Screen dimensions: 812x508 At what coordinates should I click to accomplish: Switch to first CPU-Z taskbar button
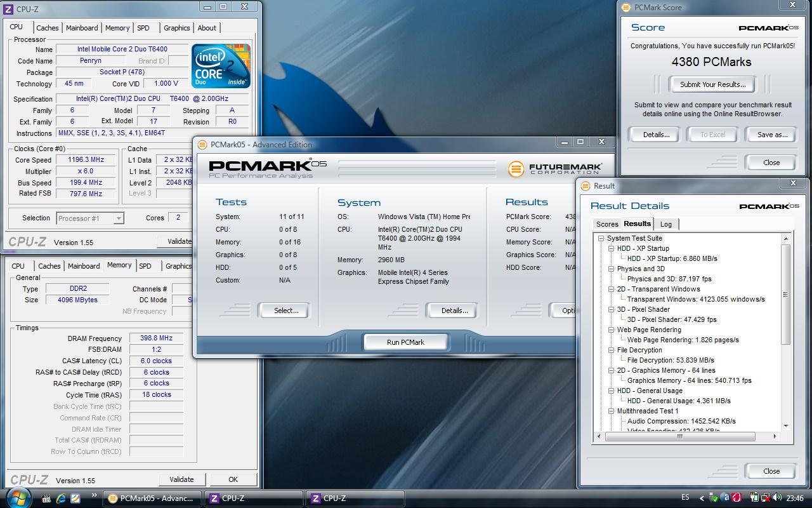point(254,498)
